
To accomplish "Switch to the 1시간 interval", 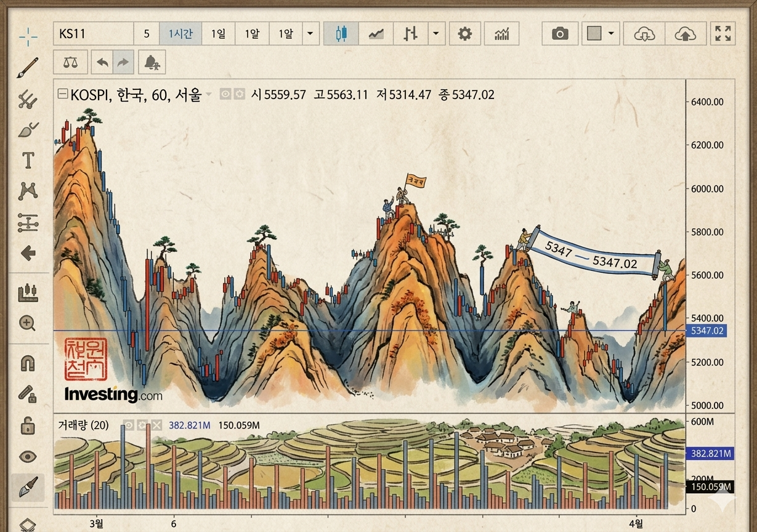I will click(180, 34).
